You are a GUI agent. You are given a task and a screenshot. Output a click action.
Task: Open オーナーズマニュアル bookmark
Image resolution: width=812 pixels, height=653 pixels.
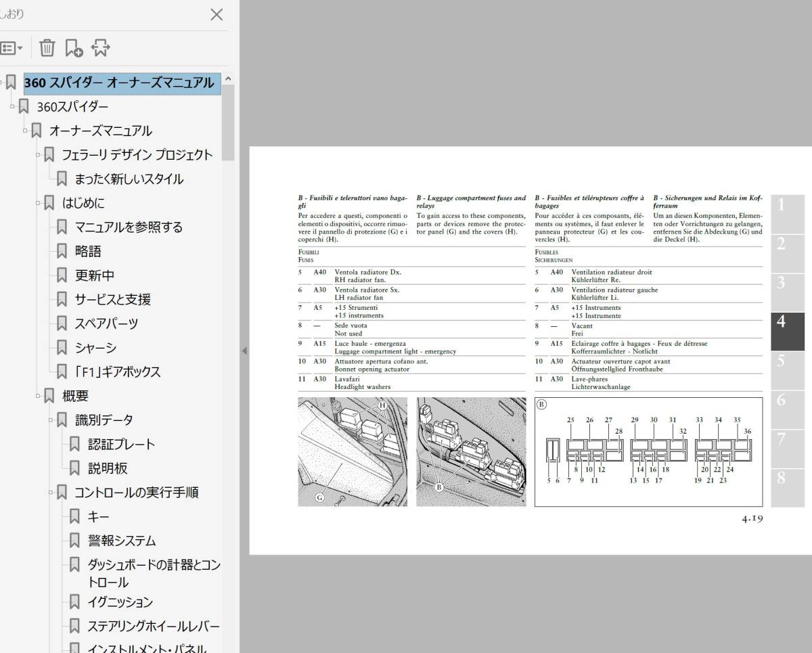click(x=101, y=131)
